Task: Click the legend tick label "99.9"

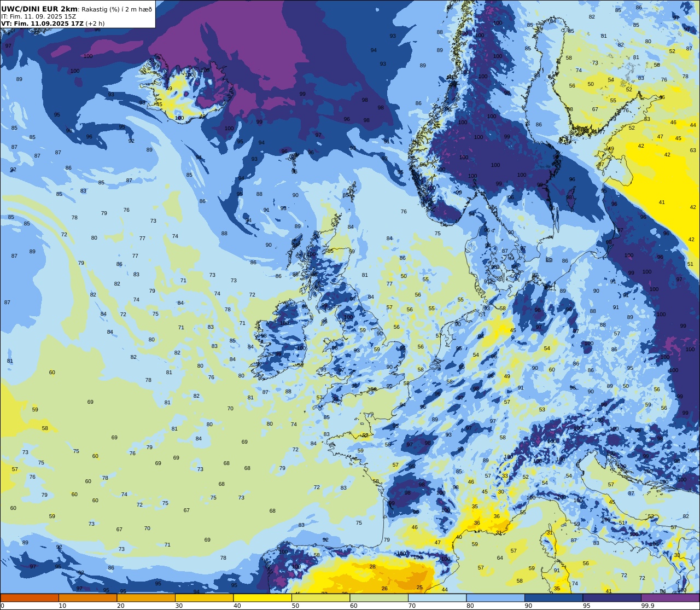Action: click(x=648, y=606)
